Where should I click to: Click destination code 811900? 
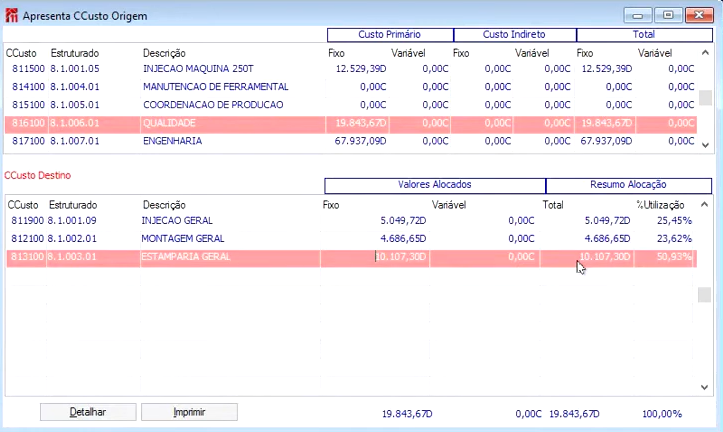27,221
